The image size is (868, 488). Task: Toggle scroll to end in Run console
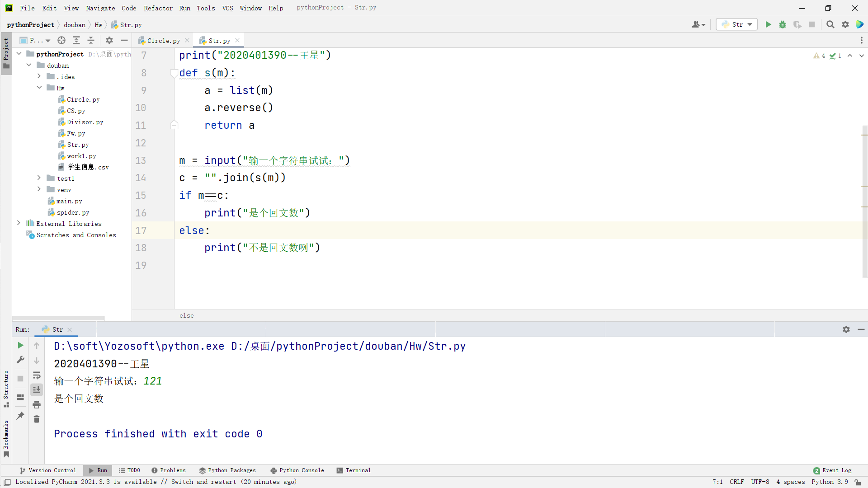click(37, 389)
